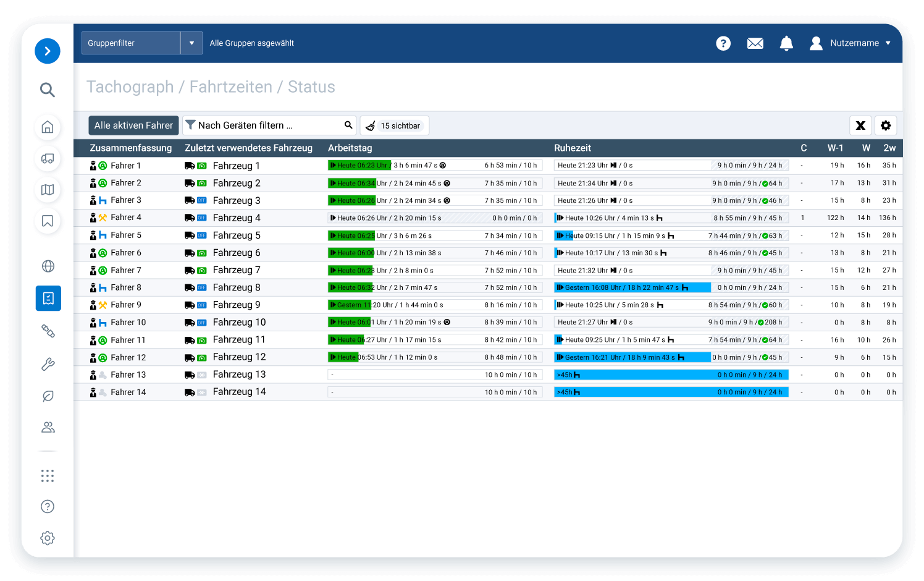
Task: Click the C column header
Action: pos(804,148)
